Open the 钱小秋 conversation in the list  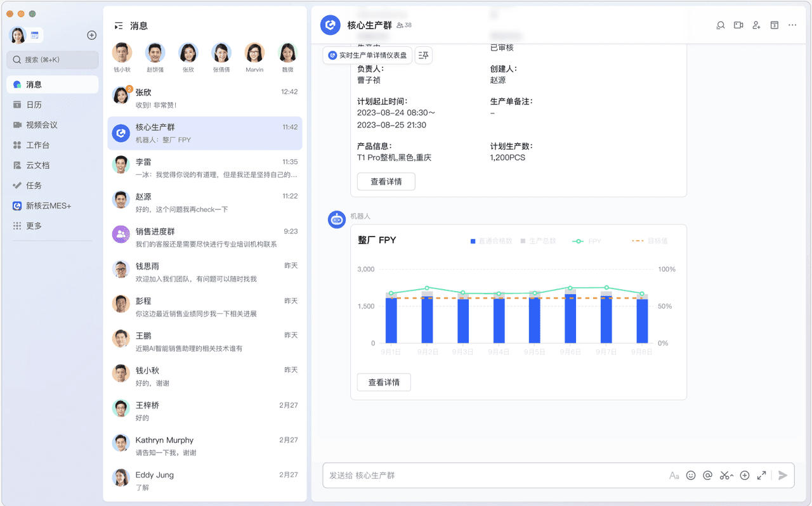(x=205, y=377)
